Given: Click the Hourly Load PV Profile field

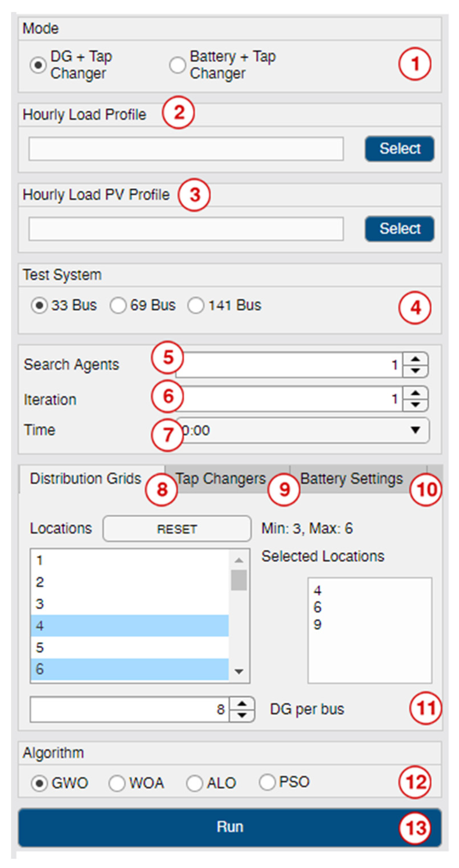Looking at the screenshot, I should [186, 229].
